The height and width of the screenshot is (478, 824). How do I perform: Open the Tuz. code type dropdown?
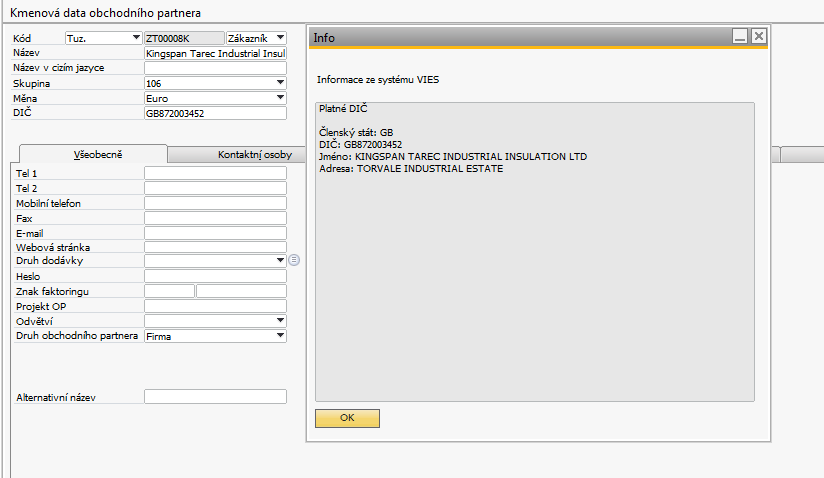(136, 38)
